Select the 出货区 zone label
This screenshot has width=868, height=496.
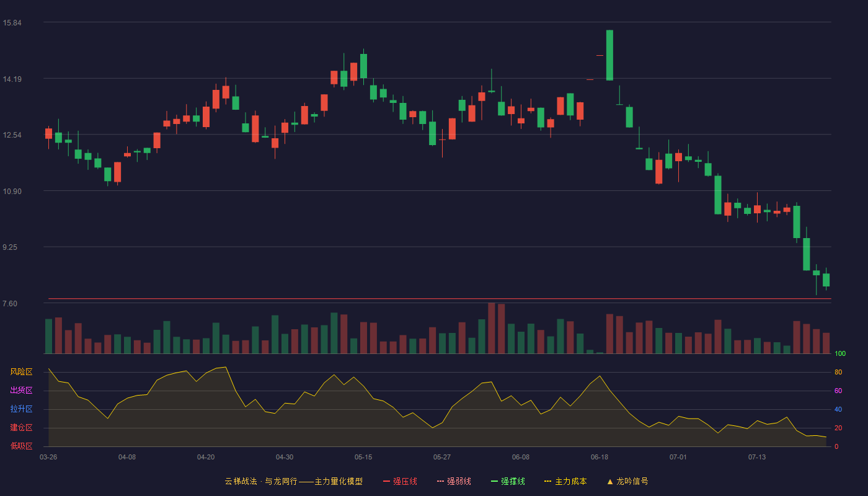pos(21,391)
